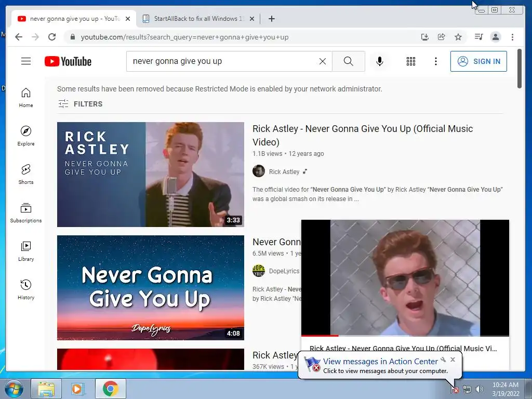Seek using the miniplayer red progress bar
Image resolution: width=532 pixels, height=399 pixels.
405,336
